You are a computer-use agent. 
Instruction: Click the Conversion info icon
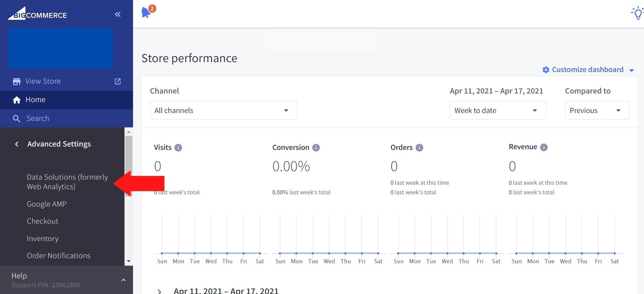316,148
